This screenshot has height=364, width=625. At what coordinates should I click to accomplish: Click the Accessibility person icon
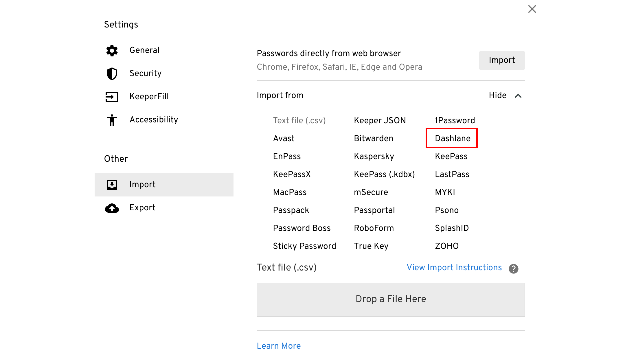(112, 120)
